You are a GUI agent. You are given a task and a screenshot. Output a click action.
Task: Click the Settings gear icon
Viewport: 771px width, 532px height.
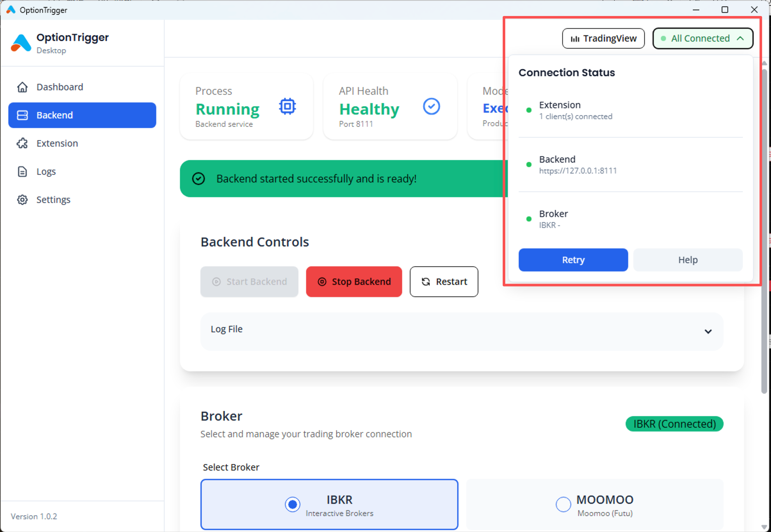22,200
